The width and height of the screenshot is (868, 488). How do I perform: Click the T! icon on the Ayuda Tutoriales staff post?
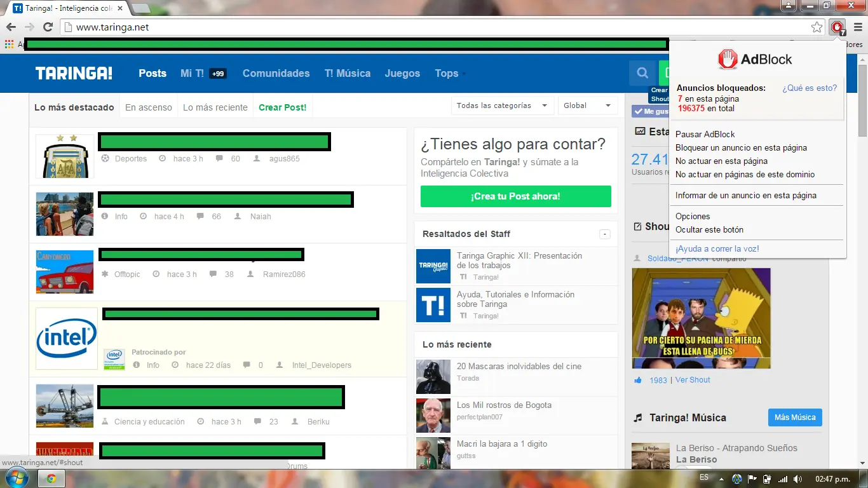tap(434, 304)
